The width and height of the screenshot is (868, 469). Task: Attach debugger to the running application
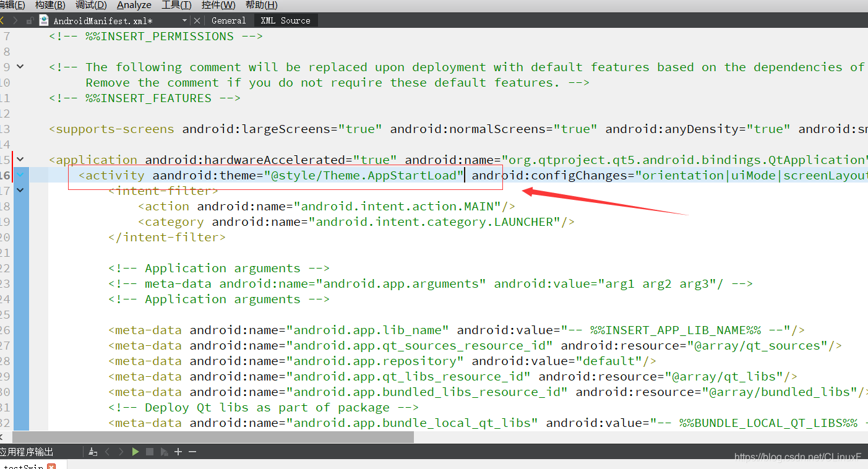163,452
